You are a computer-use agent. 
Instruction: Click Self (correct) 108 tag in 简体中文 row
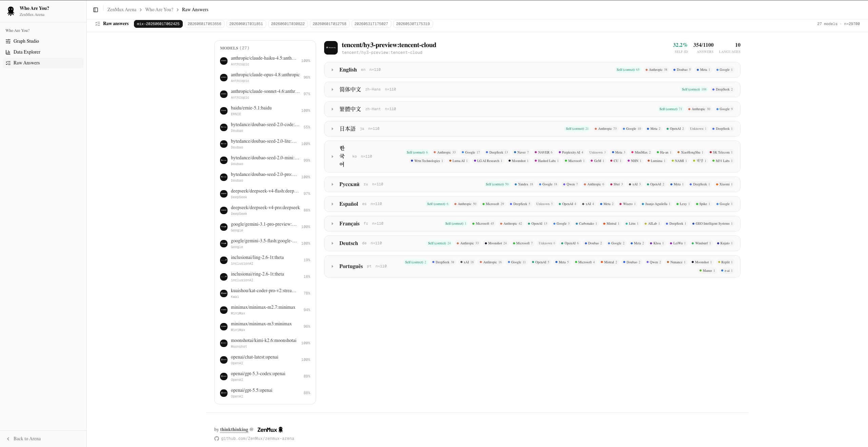[x=694, y=89]
